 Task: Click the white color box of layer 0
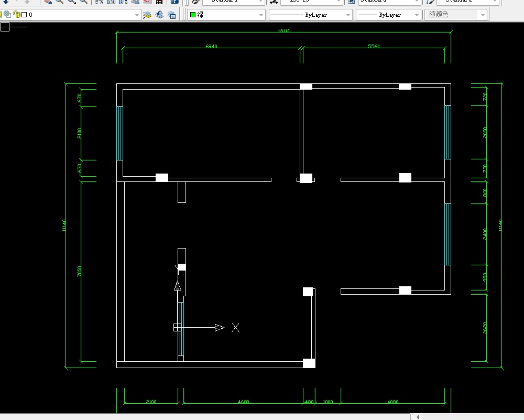24,15
